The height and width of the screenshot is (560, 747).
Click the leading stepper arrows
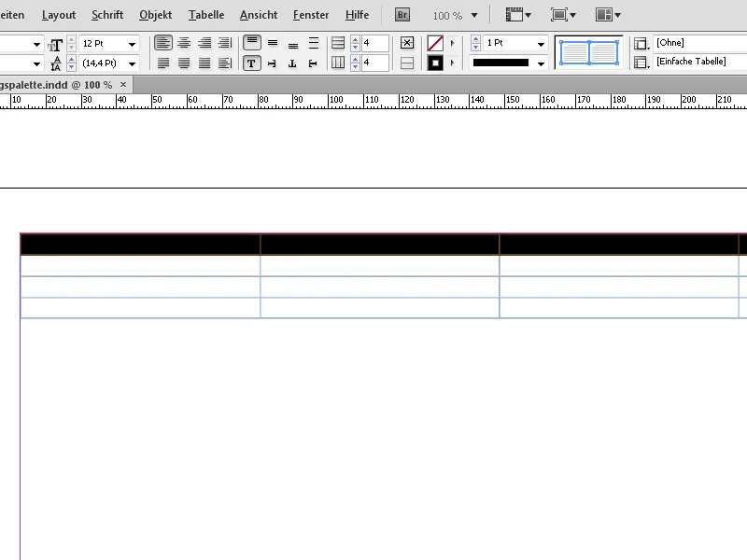pos(72,63)
